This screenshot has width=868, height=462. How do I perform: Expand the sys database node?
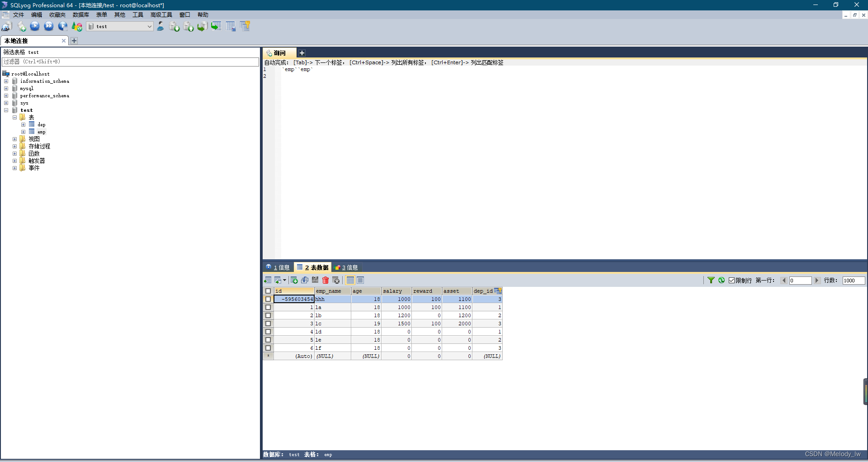[6, 103]
